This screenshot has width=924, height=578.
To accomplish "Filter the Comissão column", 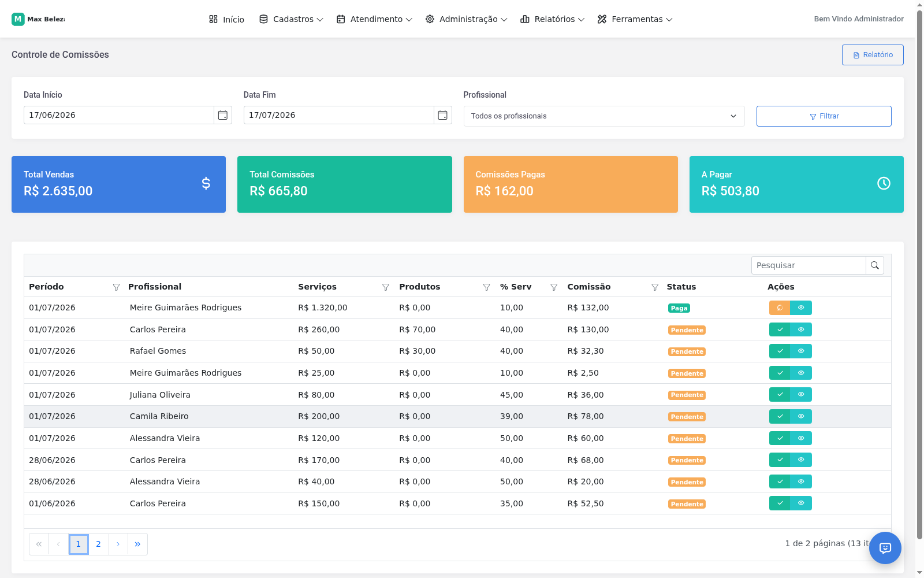I will tap(655, 287).
